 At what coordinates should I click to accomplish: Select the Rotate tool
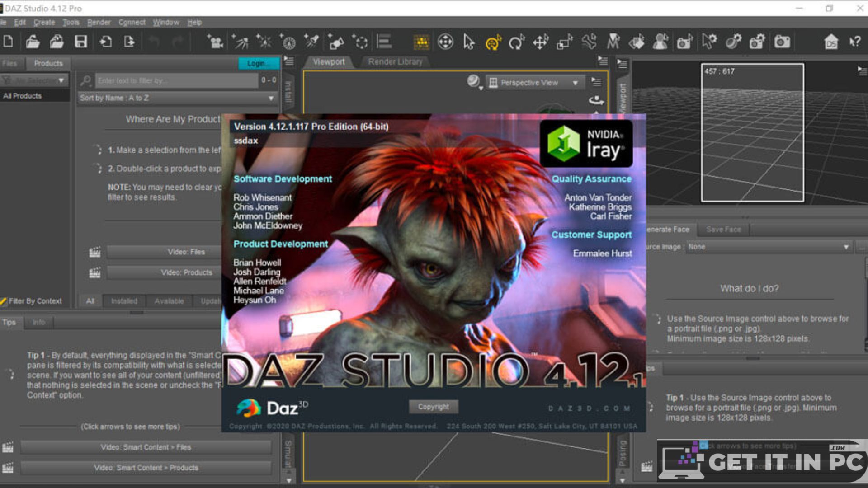(x=517, y=42)
